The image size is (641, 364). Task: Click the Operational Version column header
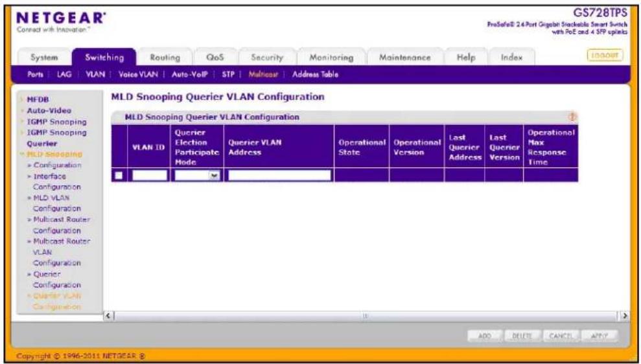tap(417, 147)
